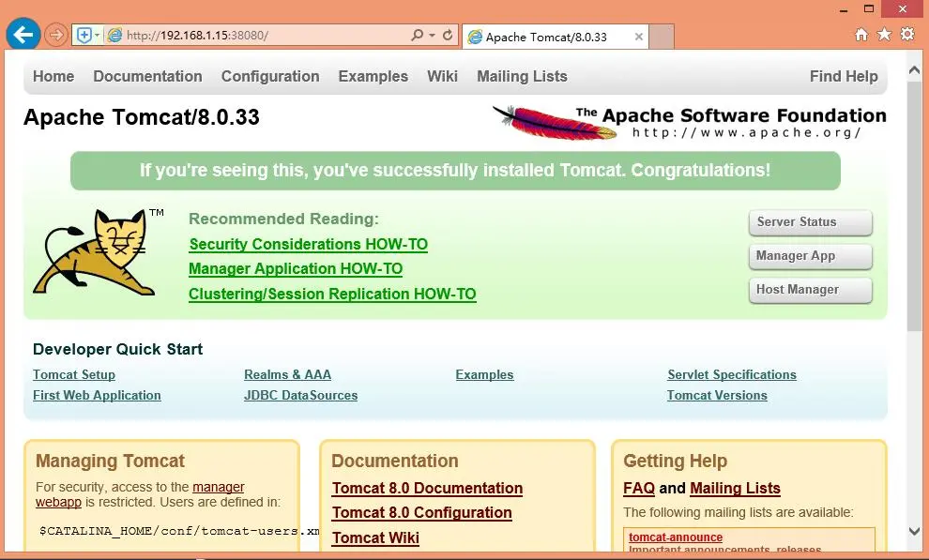Screen dimensions: 929x560
Task: Click the Host Manager button
Action: (811, 290)
